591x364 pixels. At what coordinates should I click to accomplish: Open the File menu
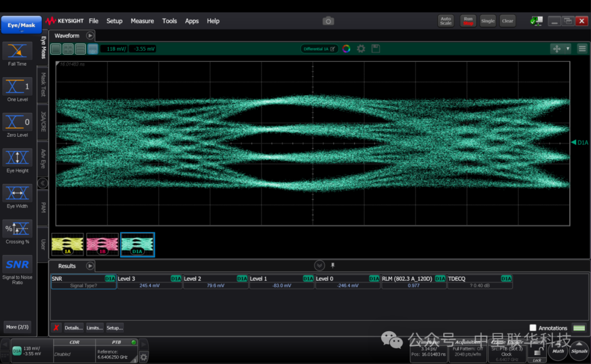pos(94,21)
